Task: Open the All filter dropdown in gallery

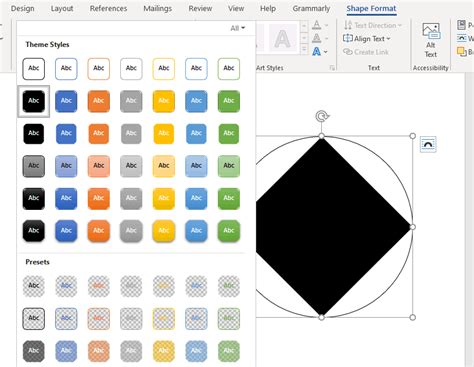Action: point(238,28)
